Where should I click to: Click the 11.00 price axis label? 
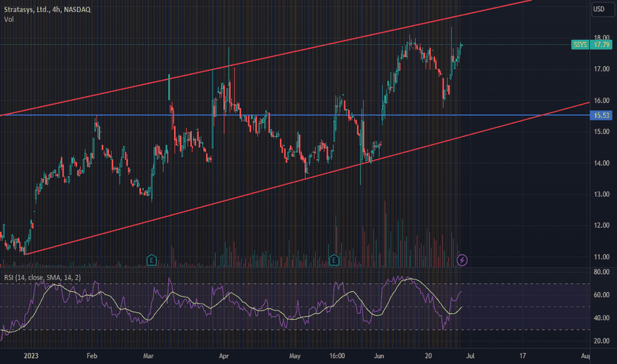pos(602,257)
